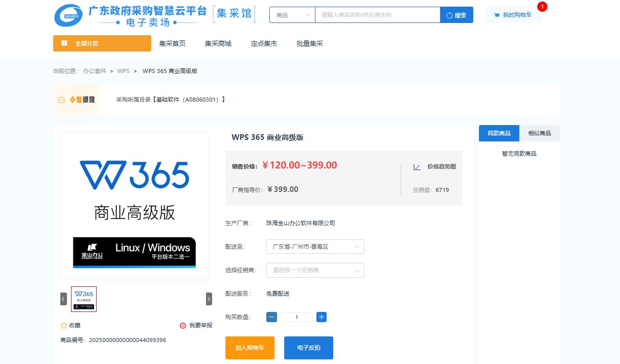Click 办公套件 in the breadcrumb
The height and width of the screenshot is (364, 620).
coord(95,71)
